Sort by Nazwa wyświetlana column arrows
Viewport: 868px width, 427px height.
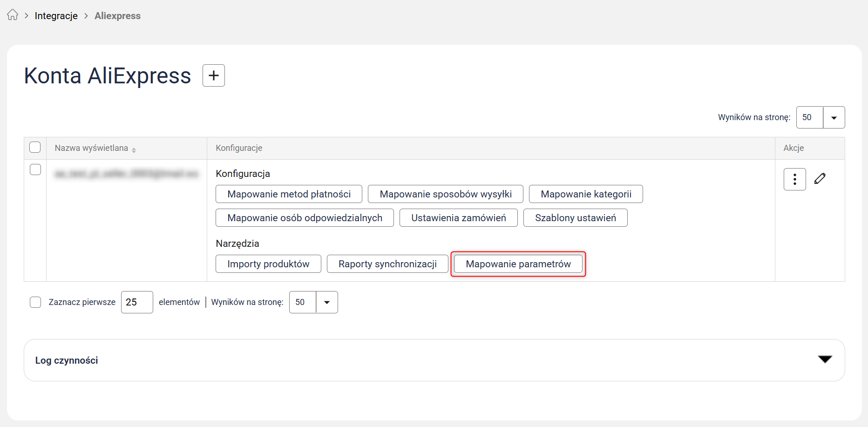click(134, 150)
